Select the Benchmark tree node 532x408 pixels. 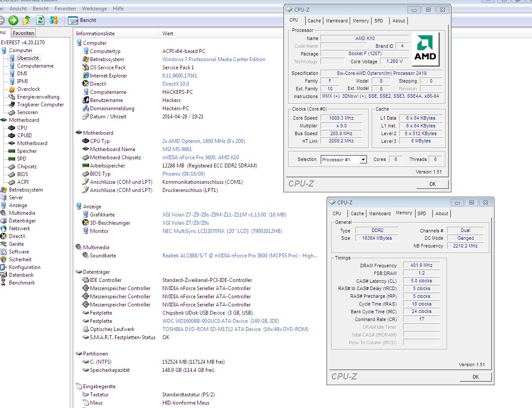(22, 283)
